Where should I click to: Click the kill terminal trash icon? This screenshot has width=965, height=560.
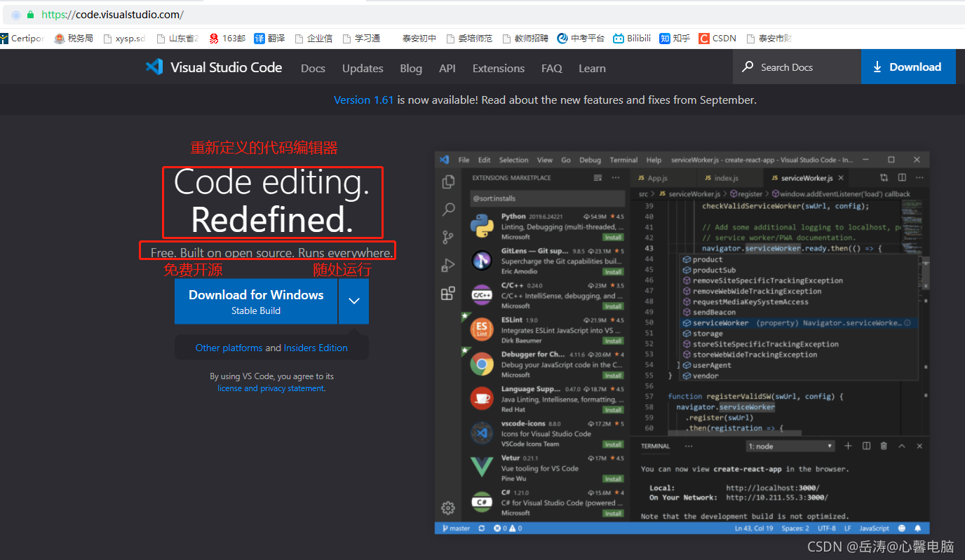coord(884,446)
